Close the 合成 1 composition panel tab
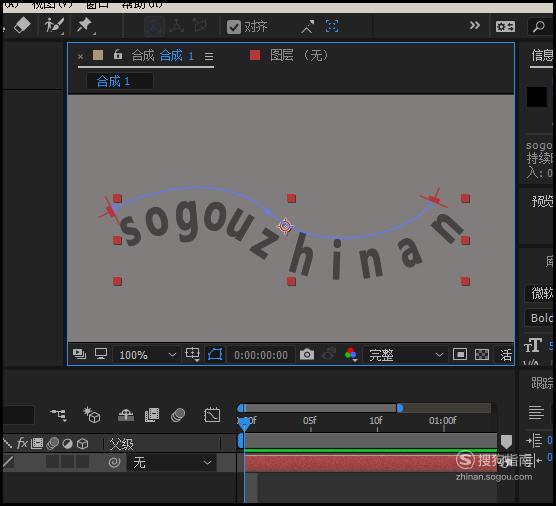The height and width of the screenshot is (506, 556). tap(80, 57)
